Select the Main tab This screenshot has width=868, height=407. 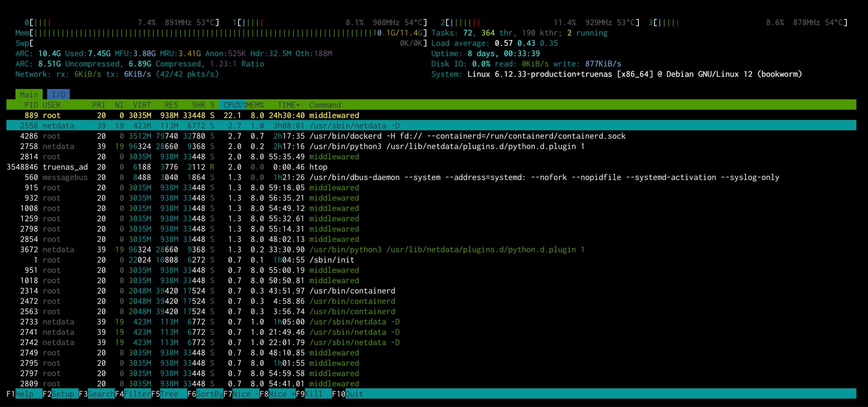tap(28, 94)
